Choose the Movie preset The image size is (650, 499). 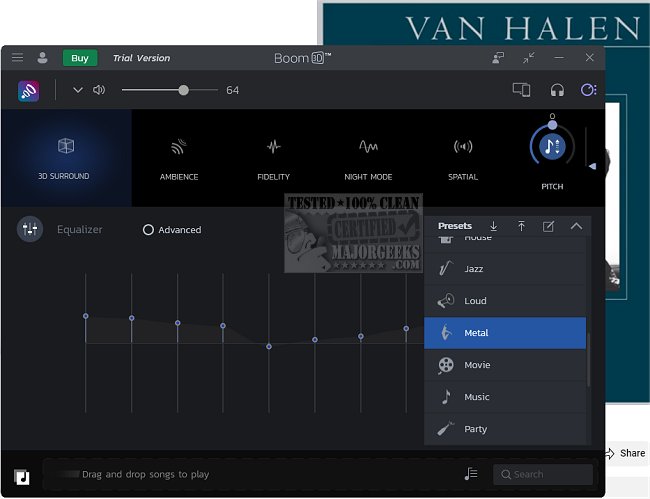click(505, 365)
